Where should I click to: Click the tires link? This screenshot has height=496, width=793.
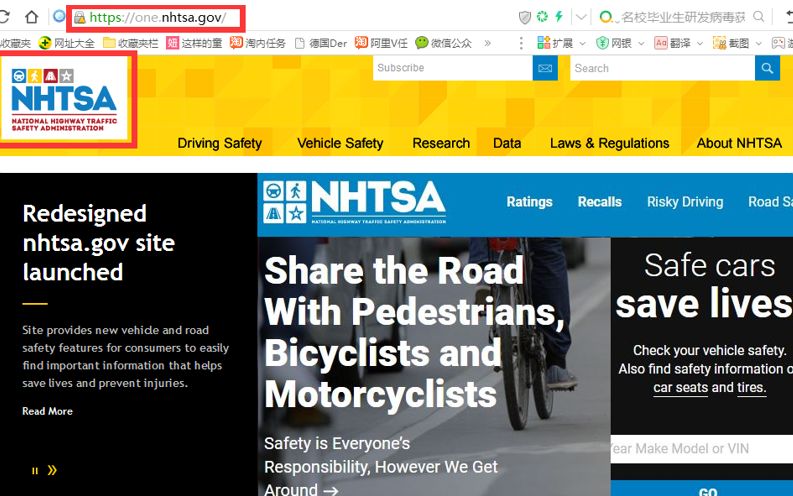[752, 387]
